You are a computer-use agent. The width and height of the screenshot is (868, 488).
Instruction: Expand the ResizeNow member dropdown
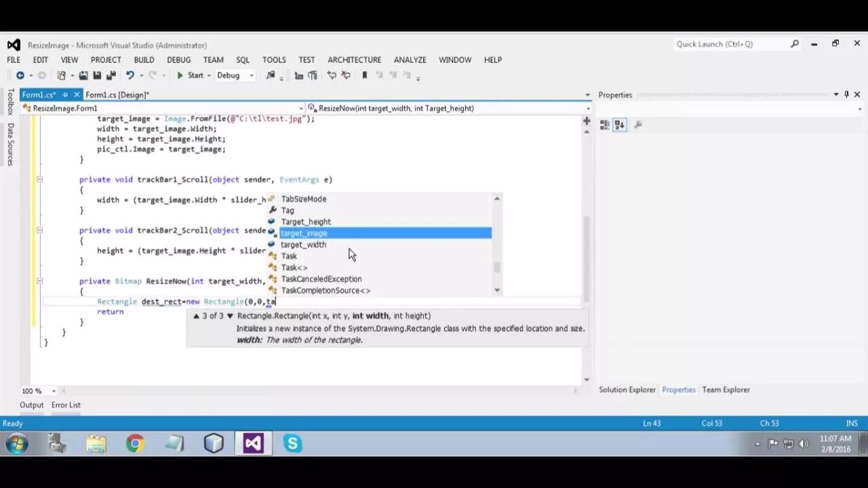tap(587, 108)
